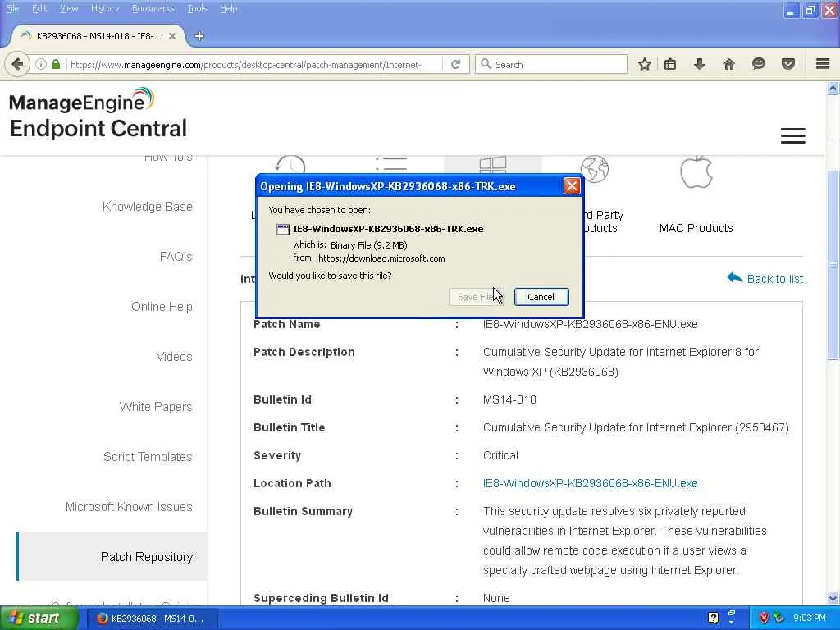Follow the Back to list link
This screenshot has width=840, height=630.
click(x=765, y=279)
